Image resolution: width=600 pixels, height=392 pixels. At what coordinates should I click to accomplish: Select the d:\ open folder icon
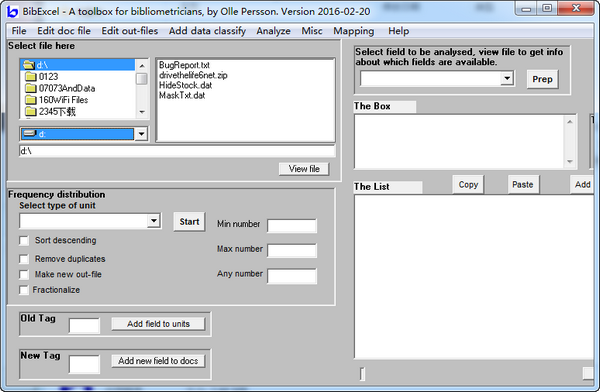[x=28, y=65]
